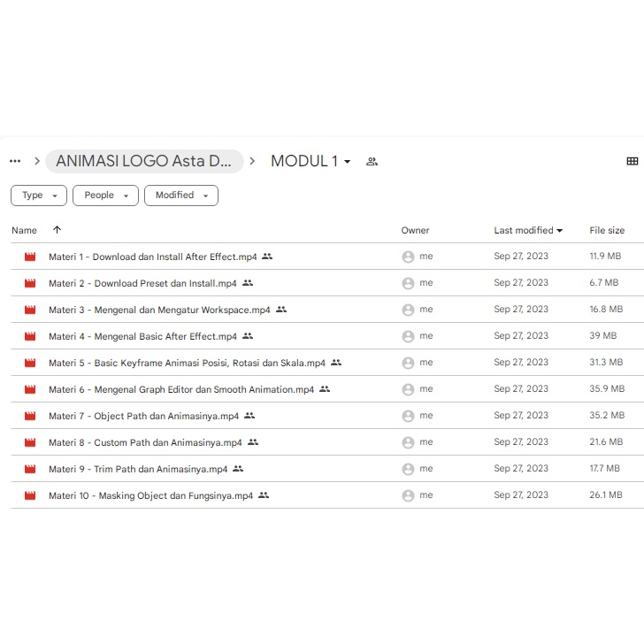Select Materi 7 - Object Path dan Animasinya.mp4
Viewport: 644px width, 644px height.
click(x=143, y=416)
